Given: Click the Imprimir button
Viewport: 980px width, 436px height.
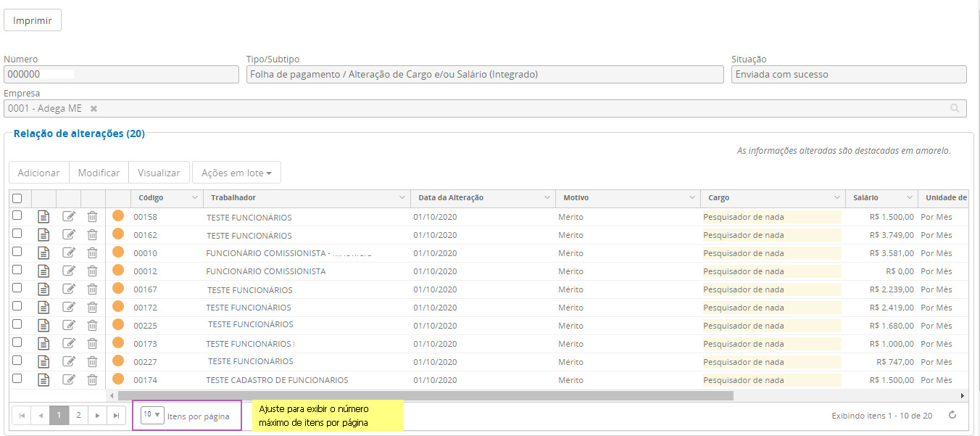Looking at the screenshot, I should point(33,20).
